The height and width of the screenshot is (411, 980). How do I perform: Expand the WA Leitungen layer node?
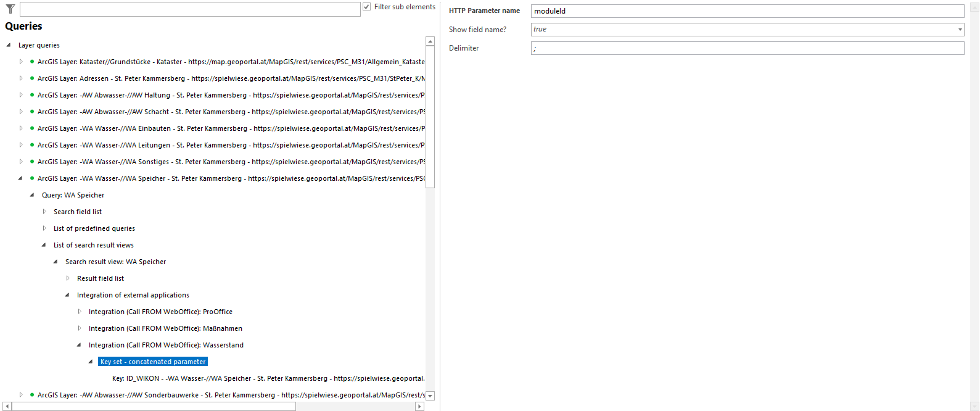point(21,145)
